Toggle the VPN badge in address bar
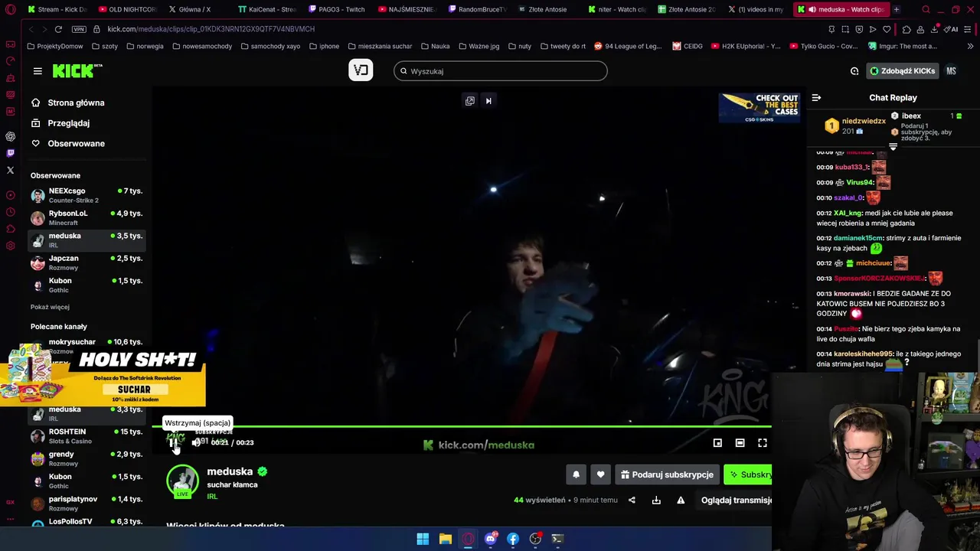Screen dimensions: 980x551 pos(79,29)
